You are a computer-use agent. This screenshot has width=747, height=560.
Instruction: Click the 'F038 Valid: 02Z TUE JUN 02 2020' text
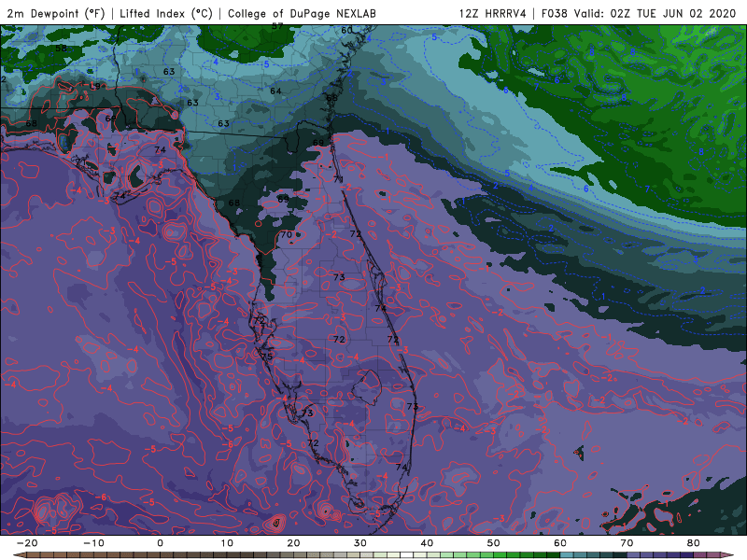(x=639, y=13)
